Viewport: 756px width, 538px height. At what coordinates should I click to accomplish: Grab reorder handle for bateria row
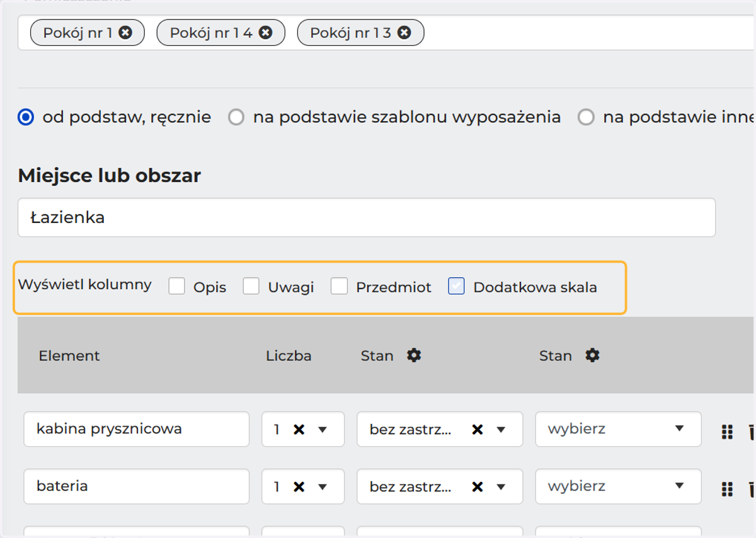click(727, 489)
